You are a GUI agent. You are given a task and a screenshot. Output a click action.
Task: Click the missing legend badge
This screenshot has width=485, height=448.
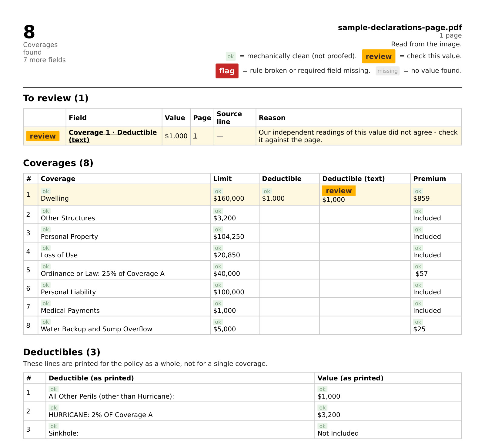pos(387,71)
